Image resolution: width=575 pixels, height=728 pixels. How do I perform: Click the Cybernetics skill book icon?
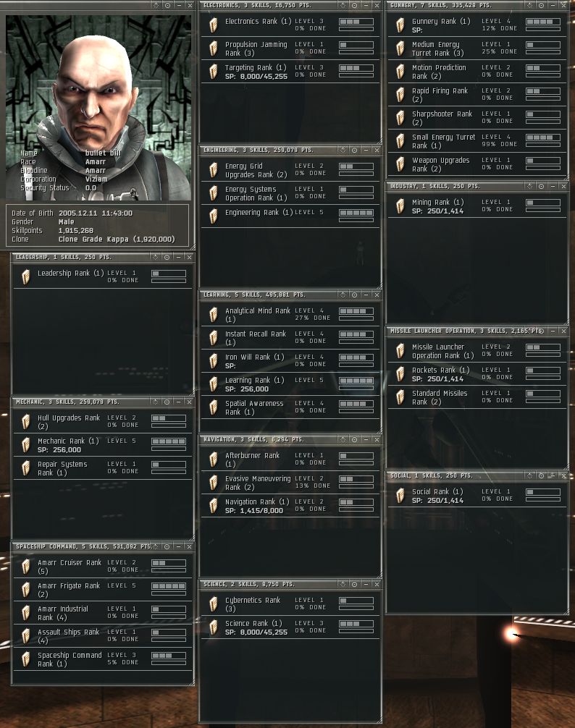coord(213,604)
